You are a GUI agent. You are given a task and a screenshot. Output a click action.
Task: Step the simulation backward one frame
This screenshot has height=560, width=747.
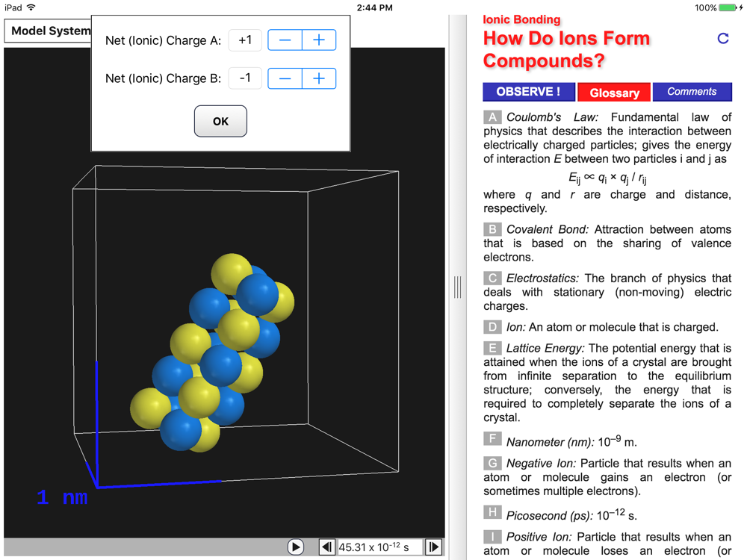tap(327, 547)
